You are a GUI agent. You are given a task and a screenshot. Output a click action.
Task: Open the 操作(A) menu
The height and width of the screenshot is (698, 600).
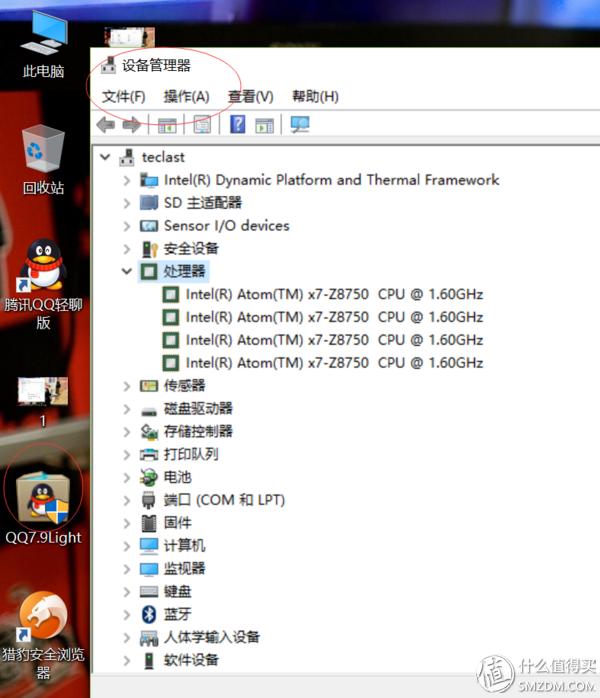186,97
